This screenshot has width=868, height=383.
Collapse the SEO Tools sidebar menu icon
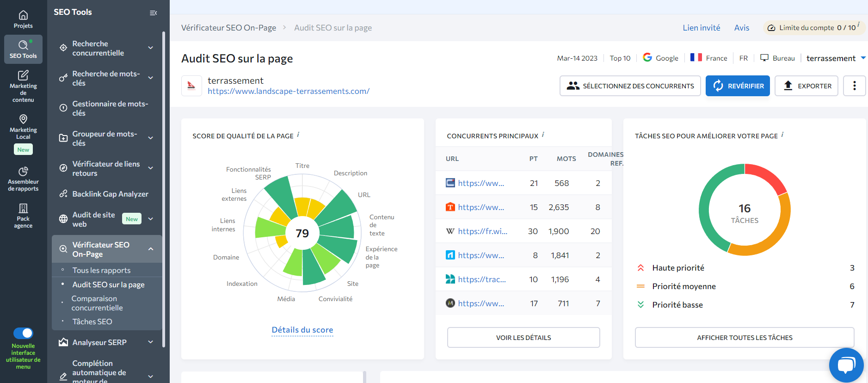154,13
